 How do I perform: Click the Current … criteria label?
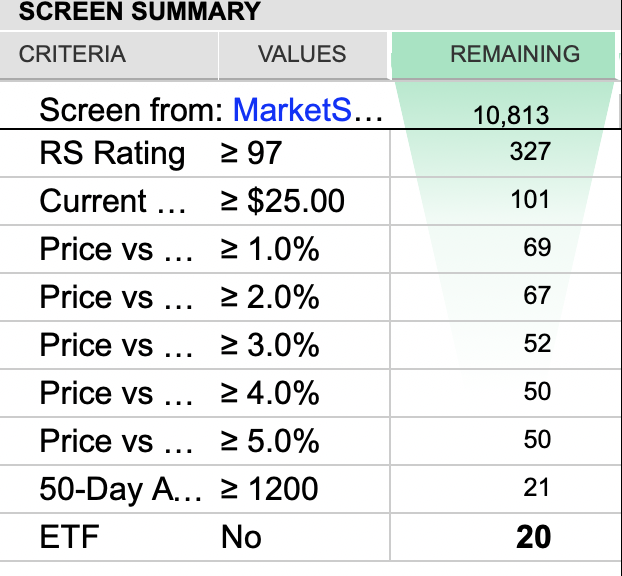click(113, 201)
